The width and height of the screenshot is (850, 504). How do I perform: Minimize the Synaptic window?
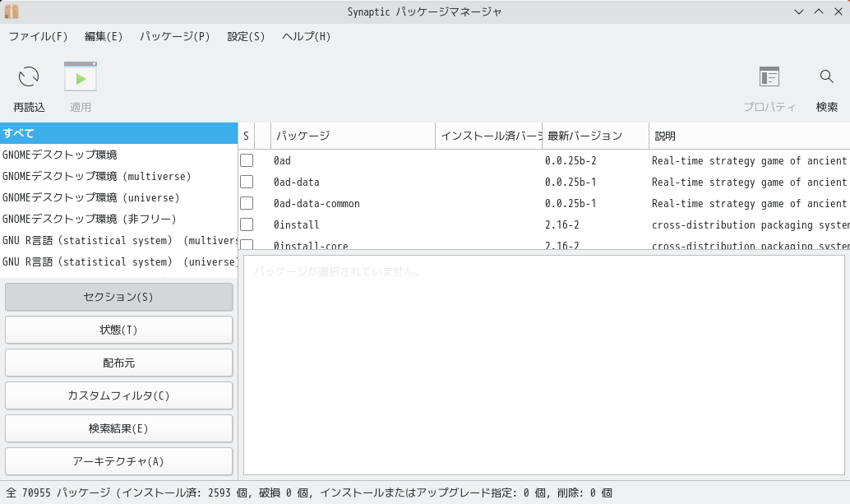(x=799, y=12)
